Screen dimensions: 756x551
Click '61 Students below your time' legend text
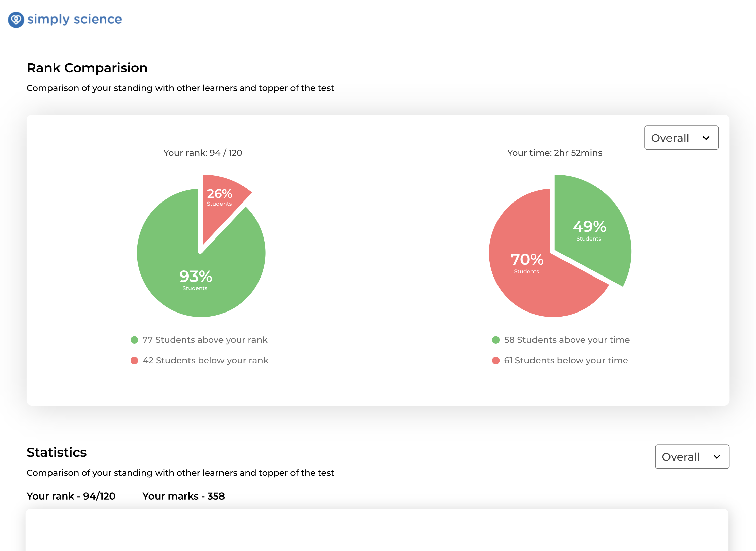[x=566, y=360]
